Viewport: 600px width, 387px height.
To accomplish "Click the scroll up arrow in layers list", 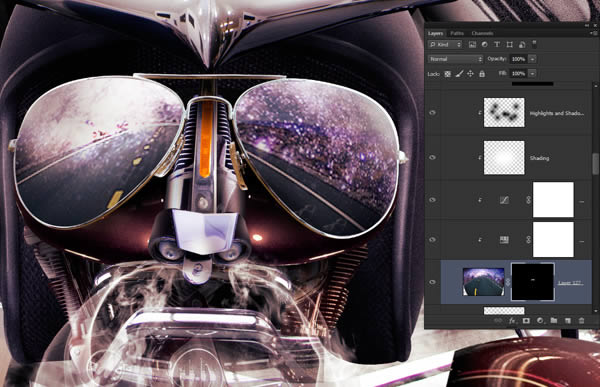I will click(x=595, y=86).
